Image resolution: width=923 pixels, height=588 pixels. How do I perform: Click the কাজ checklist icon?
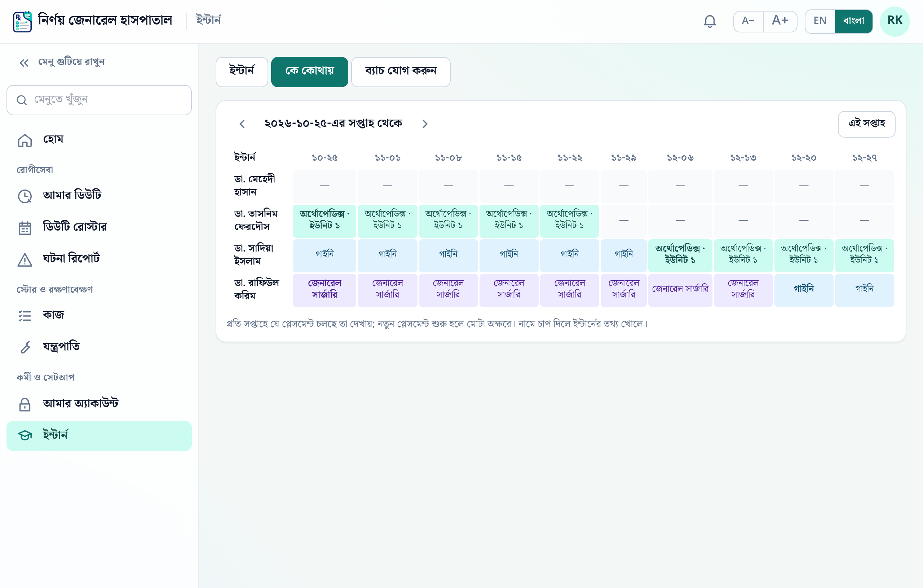[25, 316]
